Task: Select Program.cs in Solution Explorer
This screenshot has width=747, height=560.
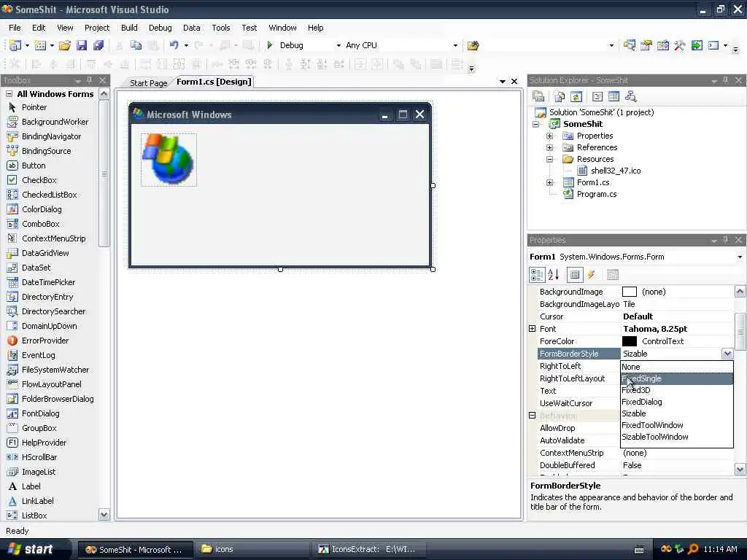Action: tap(597, 194)
